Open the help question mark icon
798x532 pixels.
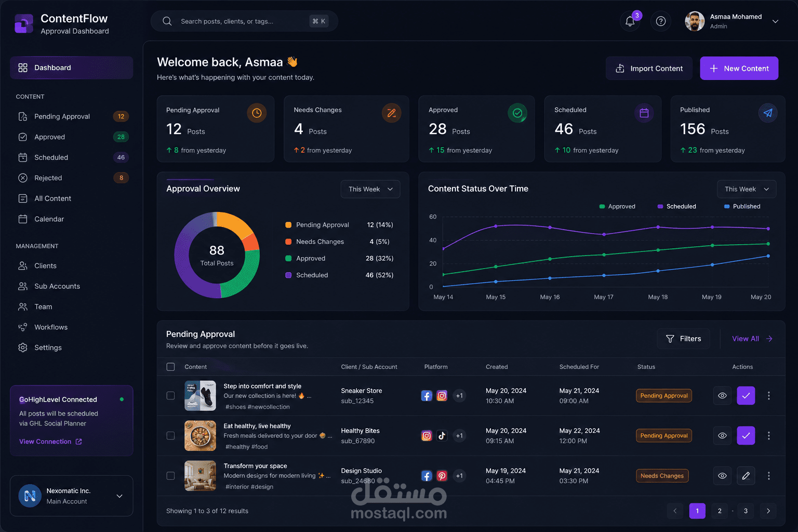[661, 21]
